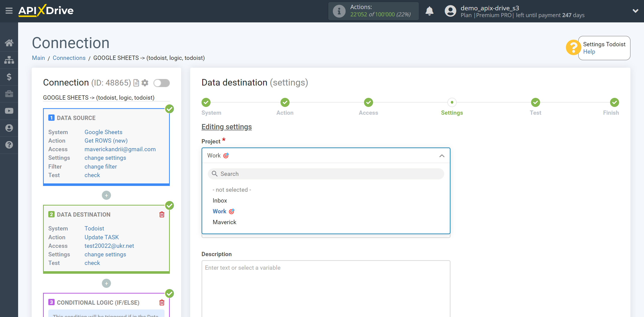Click the Description text area
The width and height of the screenshot is (644, 317).
326,289
